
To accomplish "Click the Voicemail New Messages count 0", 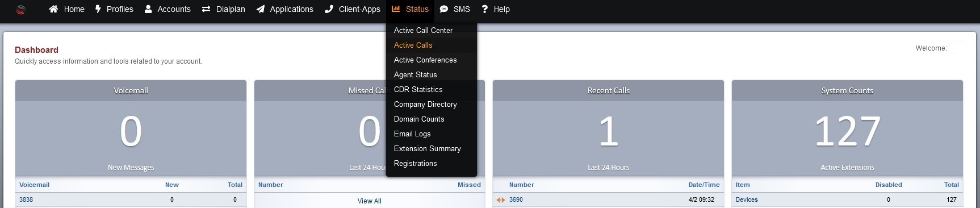I will [131, 131].
